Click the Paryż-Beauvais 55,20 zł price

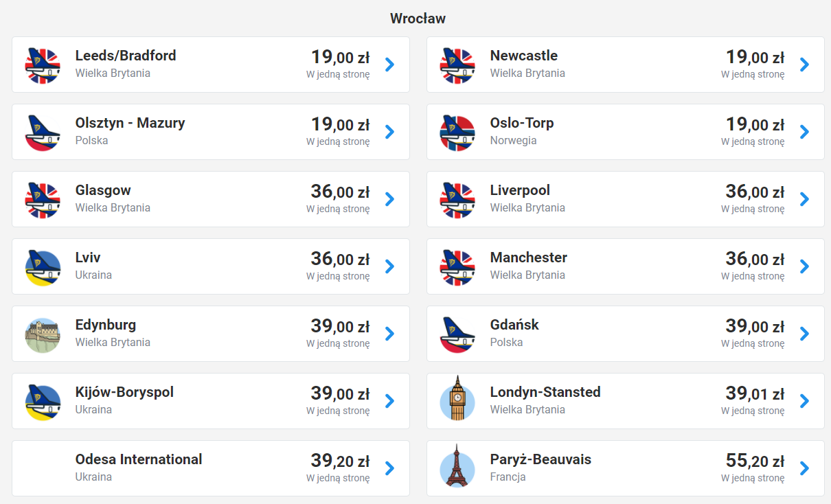[755, 461]
